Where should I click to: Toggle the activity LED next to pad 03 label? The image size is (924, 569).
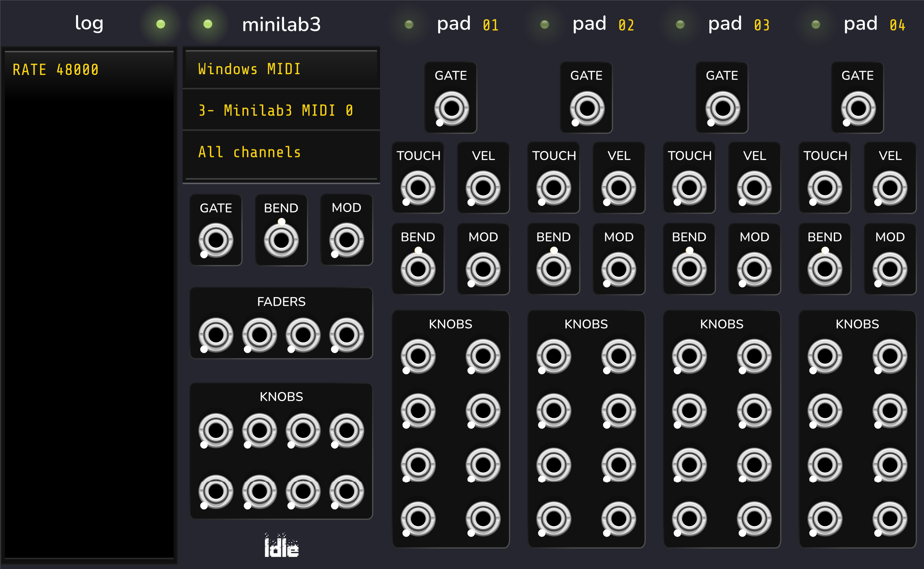[x=679, y=24]
